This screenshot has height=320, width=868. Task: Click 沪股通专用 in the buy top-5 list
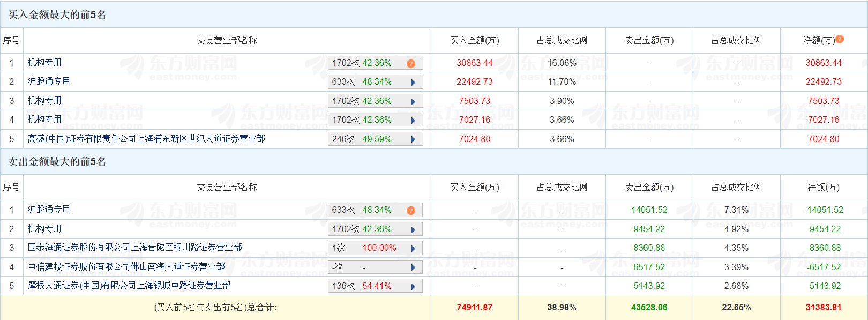click(x=49, y=81)
